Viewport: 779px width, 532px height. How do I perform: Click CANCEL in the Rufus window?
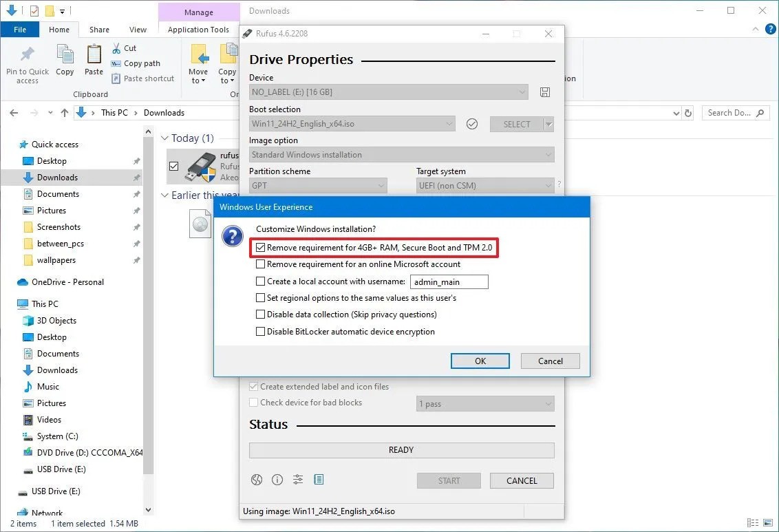coord(521,480)
